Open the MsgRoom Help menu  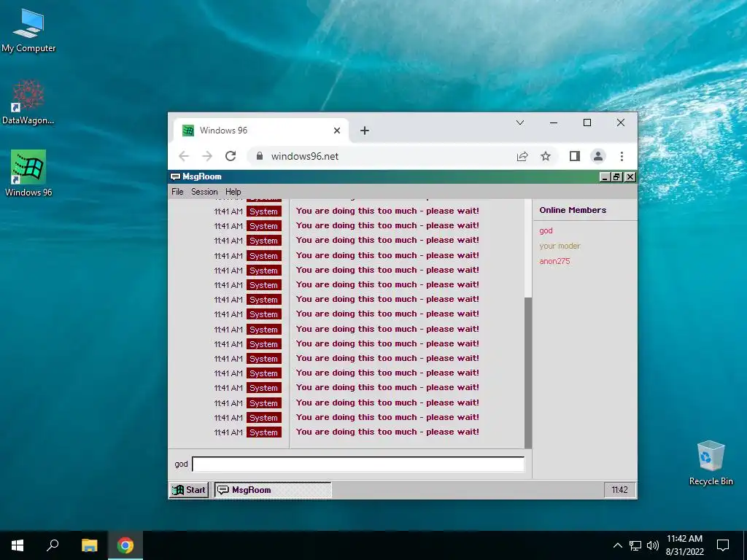(233, 192)
